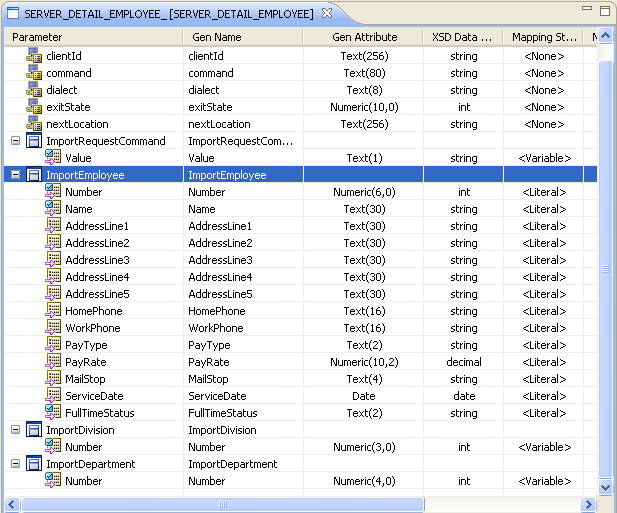Click the clientId parameter icon
This screenshot has height=513, width=617.
click(34, 56)
